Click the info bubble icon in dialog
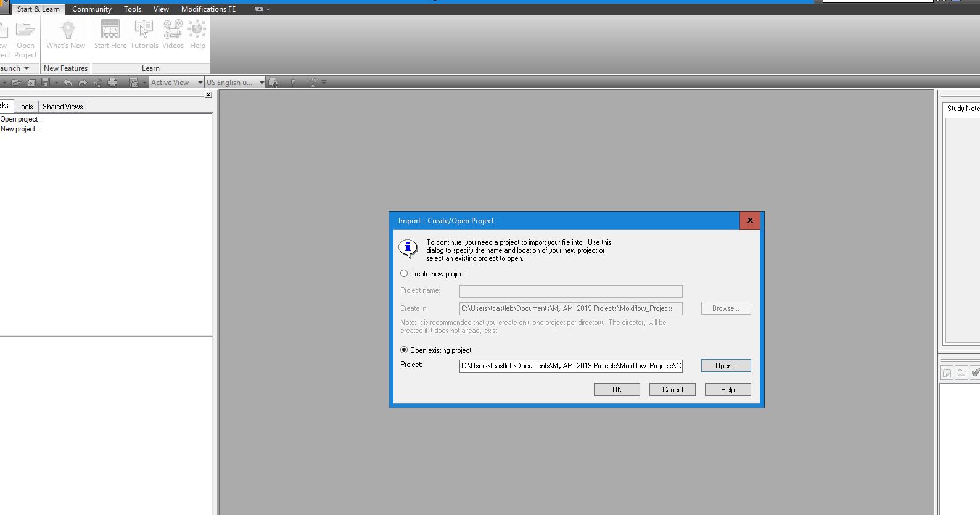Image resolution: width=980 pixels, height=515 pixels. [x=408, y=249]
